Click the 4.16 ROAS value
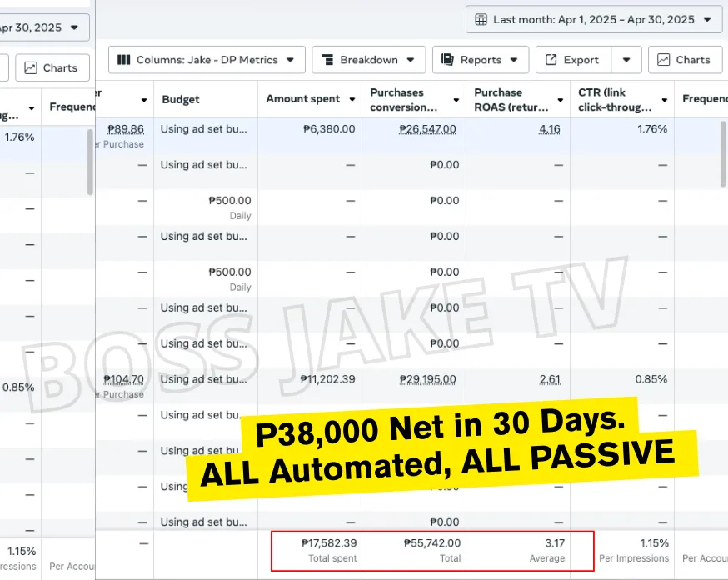The image size is (728, 580). tap(549, 129)
